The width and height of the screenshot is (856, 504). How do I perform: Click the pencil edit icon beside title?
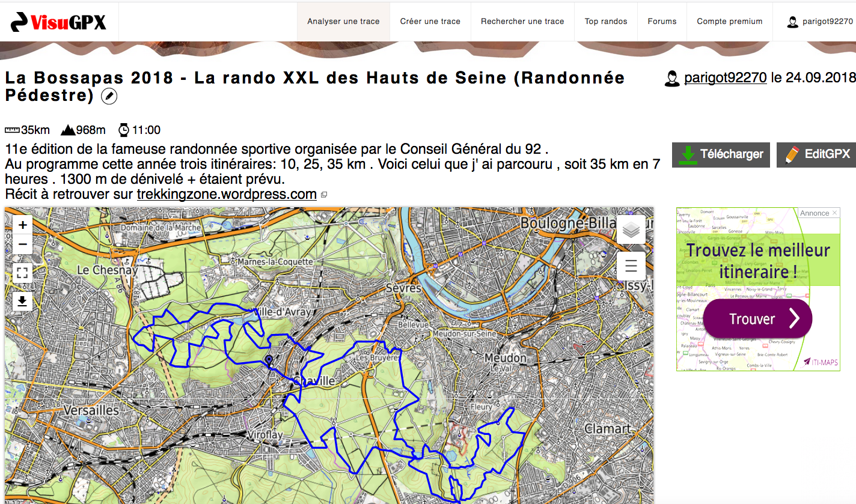(109, 96)
